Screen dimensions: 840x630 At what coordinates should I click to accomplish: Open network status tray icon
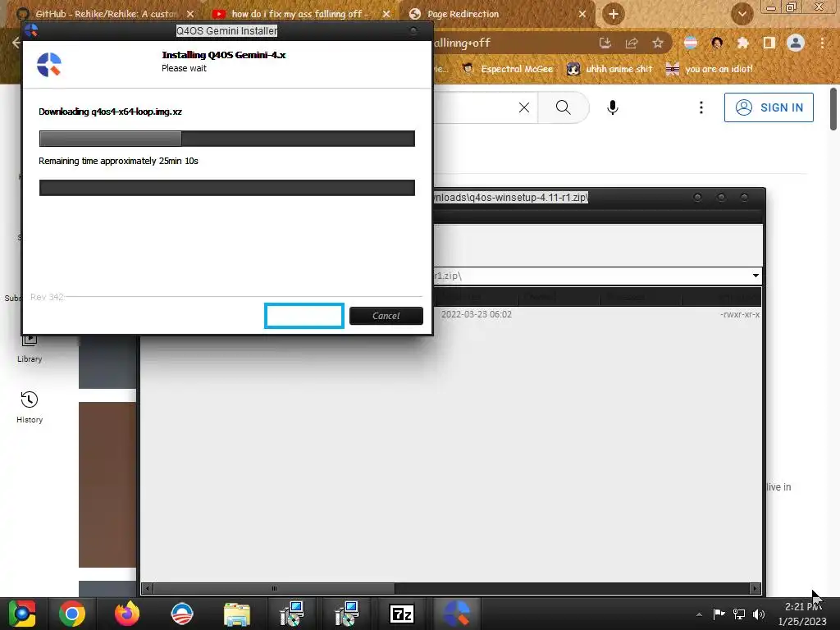pos(739,614)
